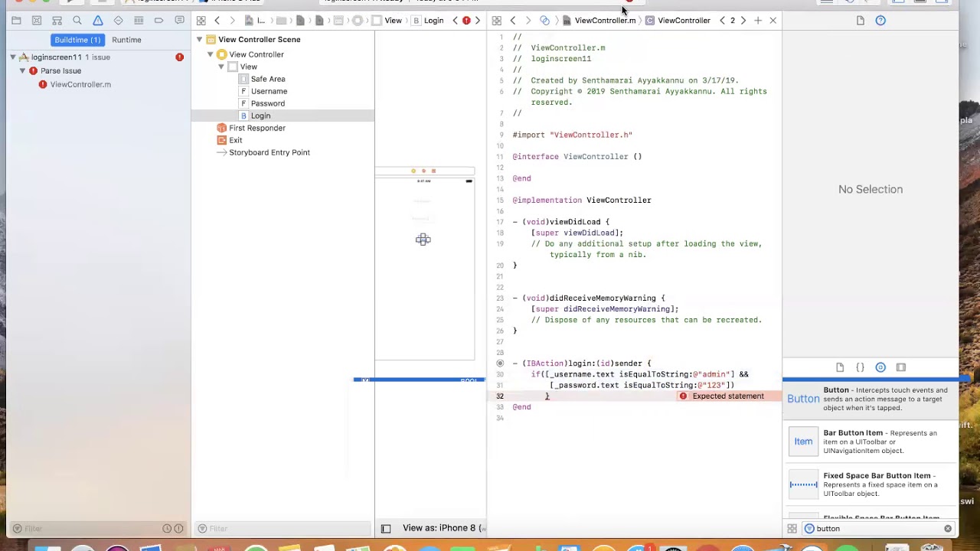Click the red error badge on the loginscreen11 row

(179, 57)
